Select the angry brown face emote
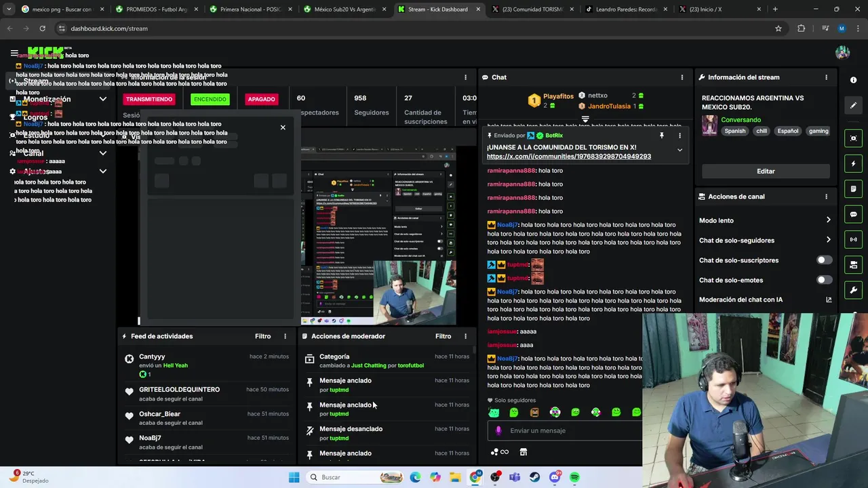Screen dimensions: 868x488 click(x=534, y=412)
